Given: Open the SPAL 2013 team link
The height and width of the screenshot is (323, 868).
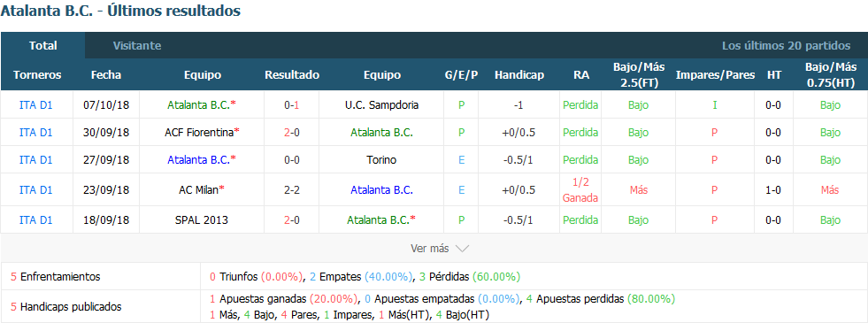Looking at the screenshot, I should tap(202, 220).
